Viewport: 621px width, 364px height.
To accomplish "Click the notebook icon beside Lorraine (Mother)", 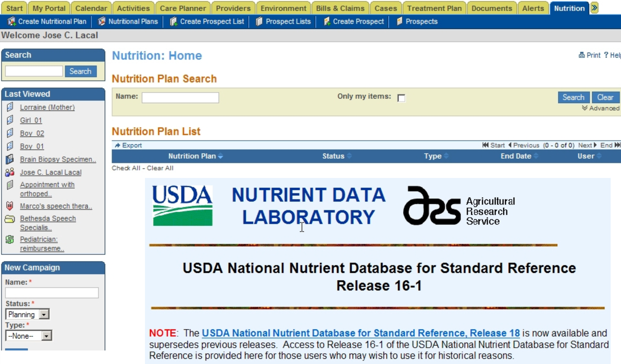I will [9, 107].
